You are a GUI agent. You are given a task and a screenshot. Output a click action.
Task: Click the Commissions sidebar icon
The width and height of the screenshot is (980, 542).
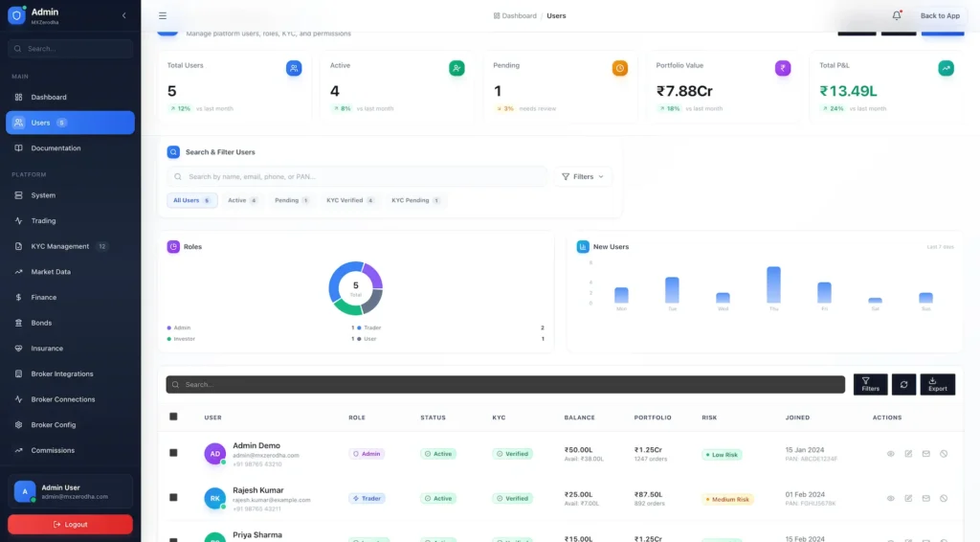(19, 450)
